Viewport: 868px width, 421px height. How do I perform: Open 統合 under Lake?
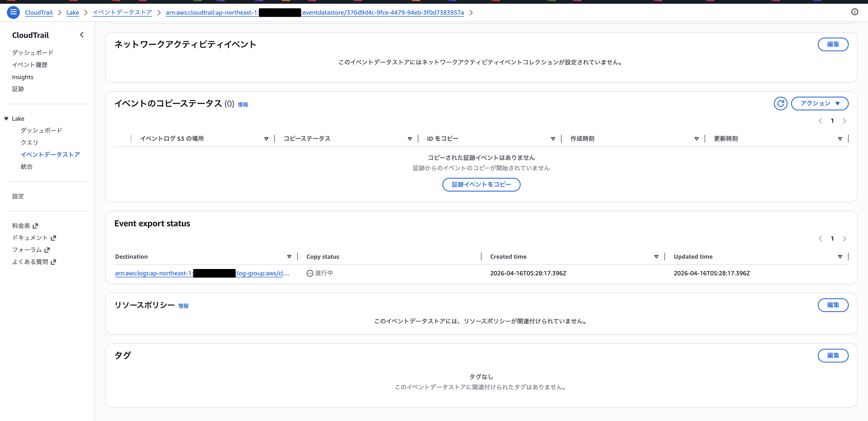(x=27, y=167)
